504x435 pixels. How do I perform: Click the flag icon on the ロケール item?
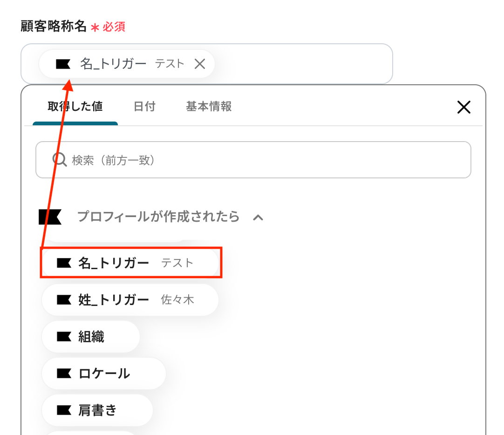pos(64,374)
